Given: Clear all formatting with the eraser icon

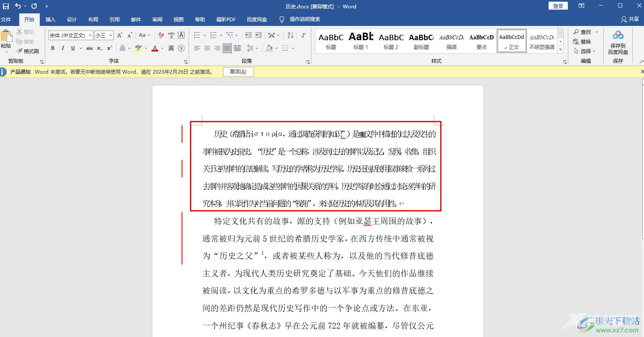Looking at the screenshot, I should coord(161,35).
